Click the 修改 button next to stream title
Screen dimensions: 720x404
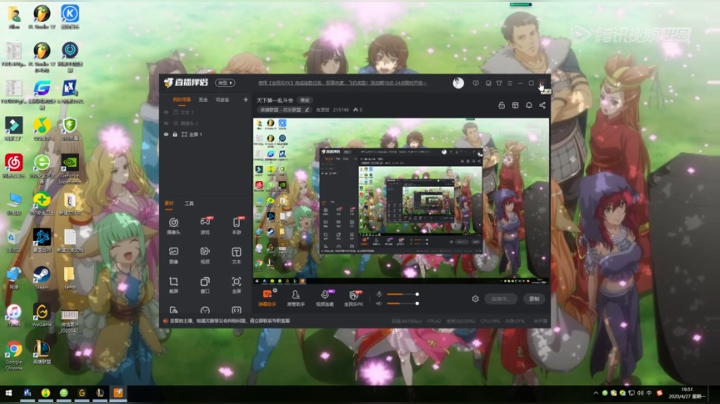304,100
